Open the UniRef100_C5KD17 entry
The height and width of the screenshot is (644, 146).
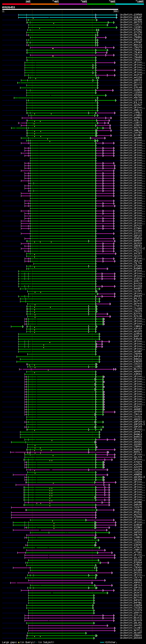[x=131, y=60]
